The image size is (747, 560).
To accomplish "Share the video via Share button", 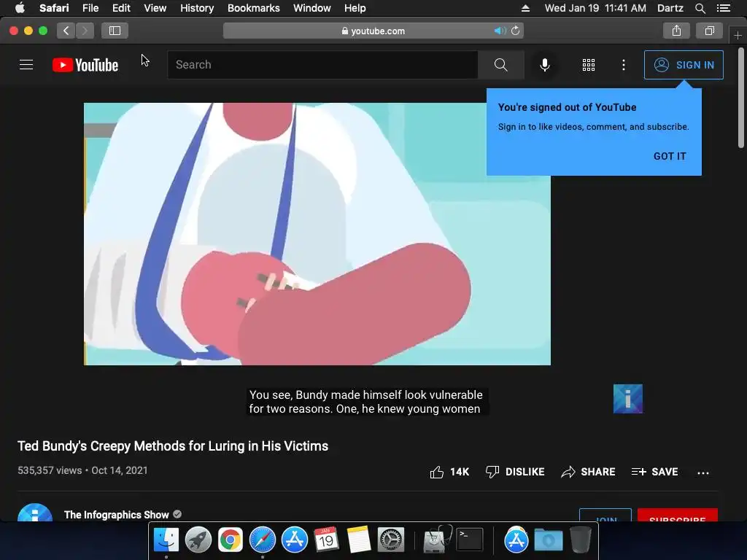I will 588,472.
